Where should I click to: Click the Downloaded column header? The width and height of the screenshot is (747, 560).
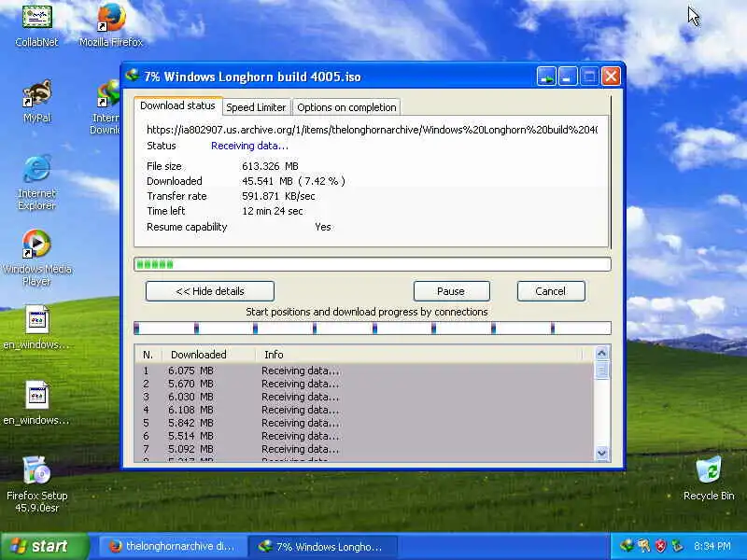208,355
